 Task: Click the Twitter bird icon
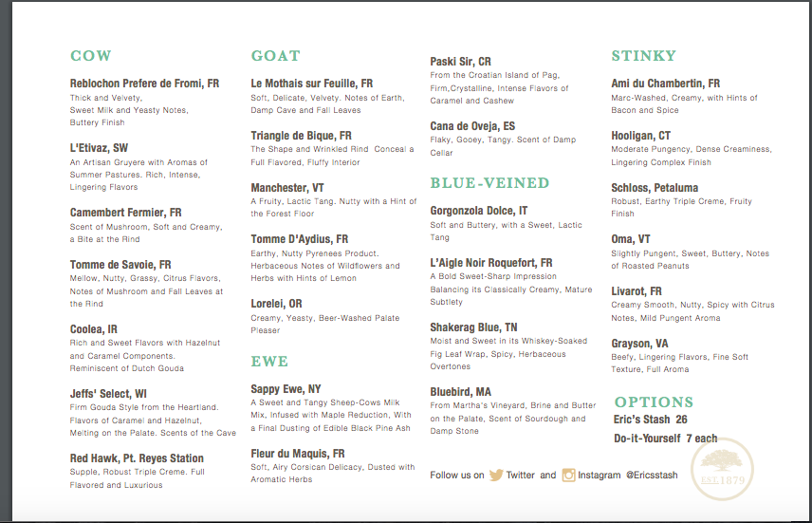(x=495, y=476)
